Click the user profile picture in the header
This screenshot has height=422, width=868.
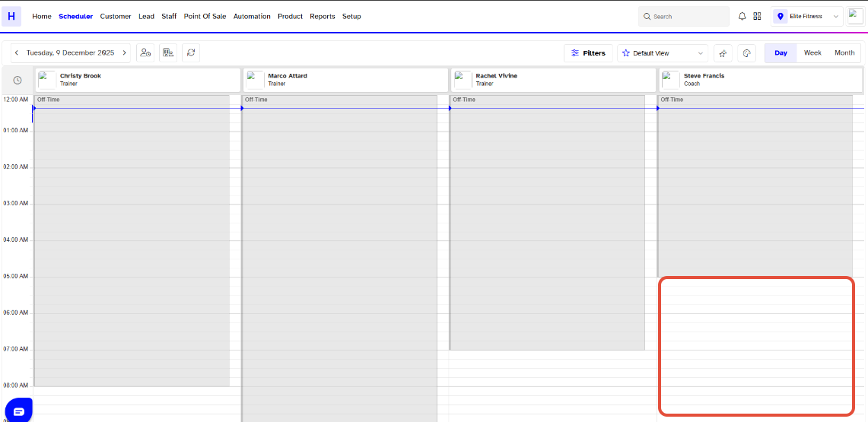click(856, 17)
